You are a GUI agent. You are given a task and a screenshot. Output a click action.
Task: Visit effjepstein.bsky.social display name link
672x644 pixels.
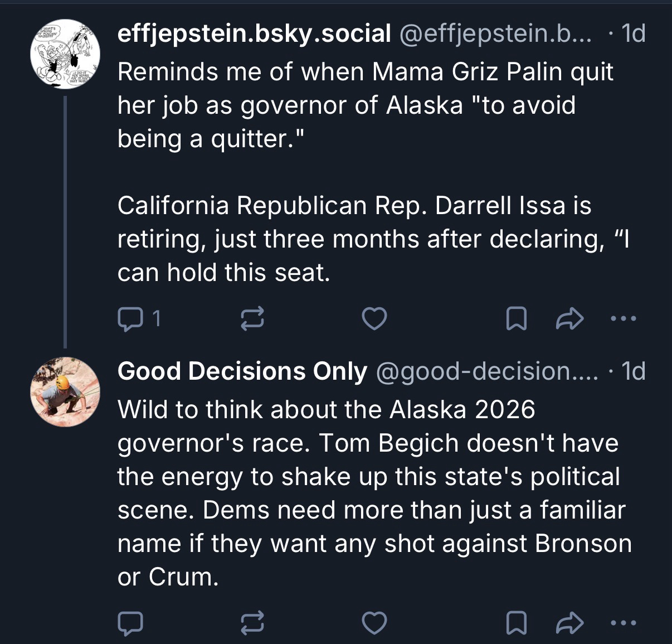click(254, 34)
